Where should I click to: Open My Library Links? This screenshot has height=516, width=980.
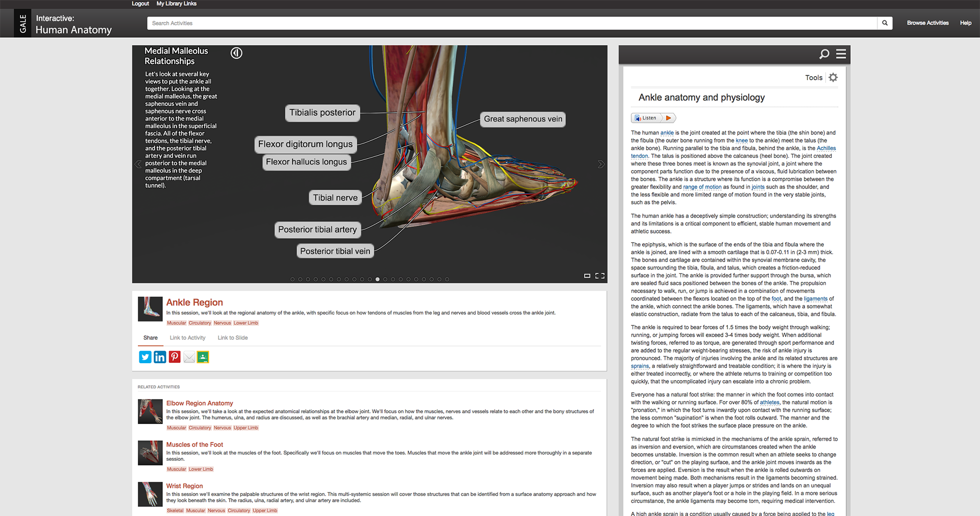pyautogui.click(x=177, y=4)
